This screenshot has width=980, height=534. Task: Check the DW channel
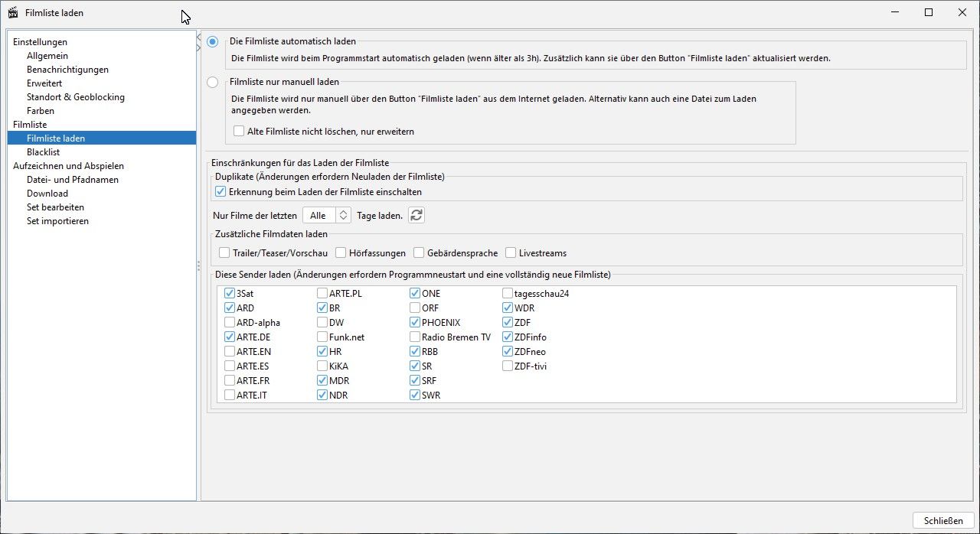point(322,322)
